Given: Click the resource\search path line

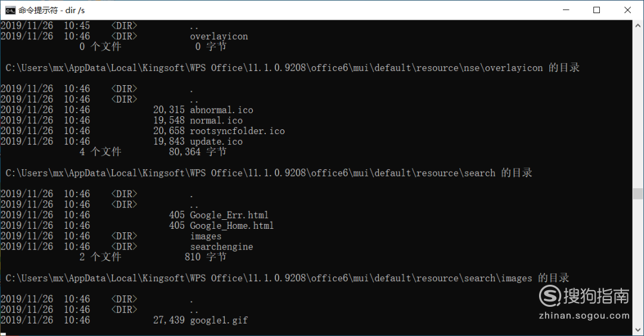Looking at the screenshot, I should (268, 173).
